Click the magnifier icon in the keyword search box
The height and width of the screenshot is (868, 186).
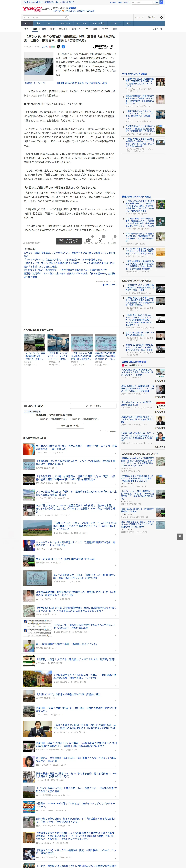(x=66, y=18)
